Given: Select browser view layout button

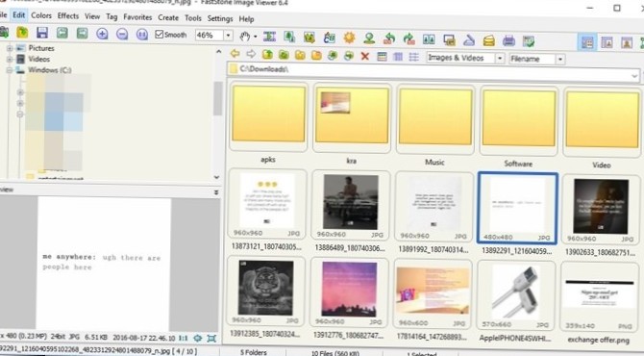Looking at the screenshot, I should [587, 42].
